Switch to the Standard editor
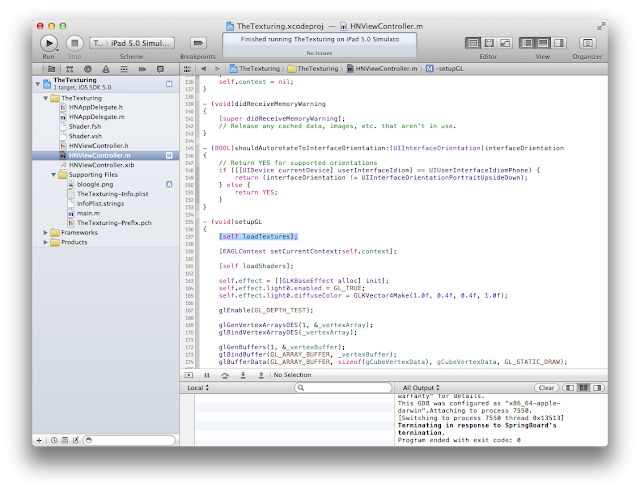The image size is (640, 491). [473, 43]
